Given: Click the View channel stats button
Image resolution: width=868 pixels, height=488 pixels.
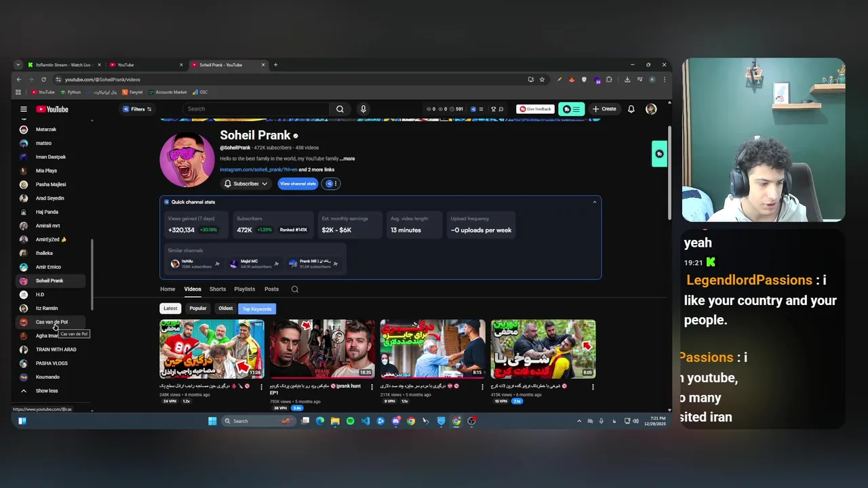Looking at the screenshot, I should point(298,184).
